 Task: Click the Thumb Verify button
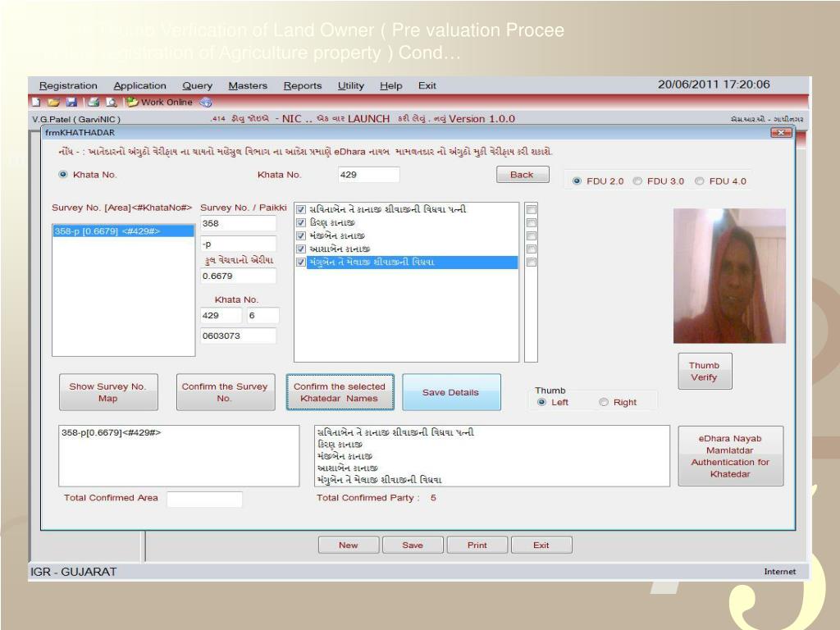[705, 372]
